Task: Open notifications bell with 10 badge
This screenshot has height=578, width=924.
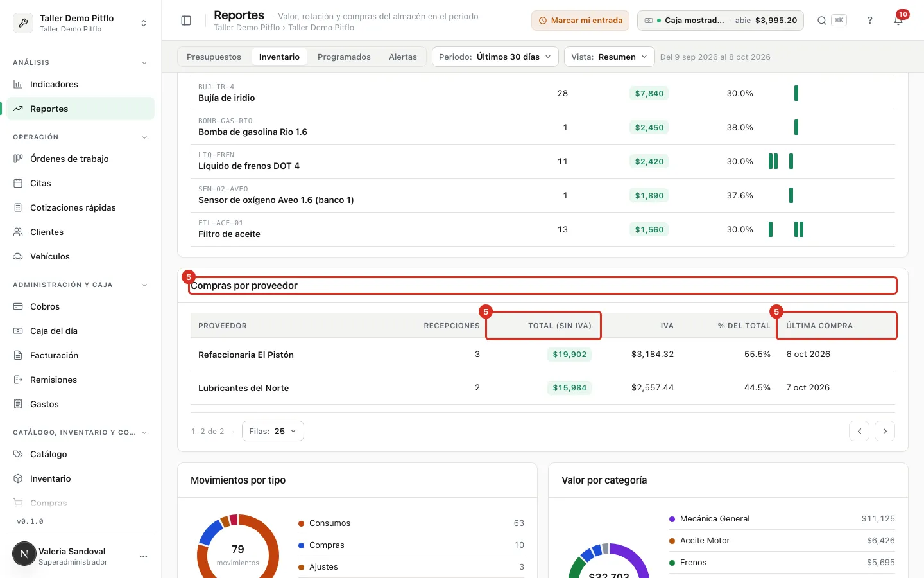Action: 898,21
